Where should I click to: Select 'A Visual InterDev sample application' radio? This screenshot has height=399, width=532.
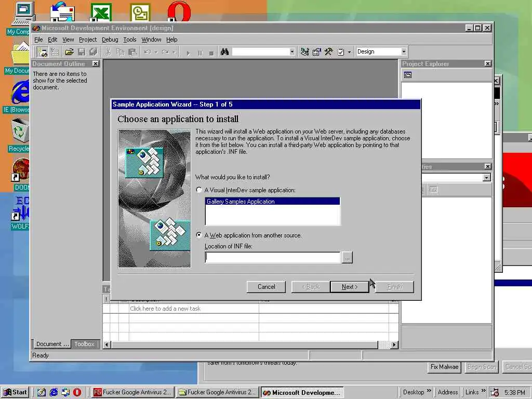click(199, 190)
